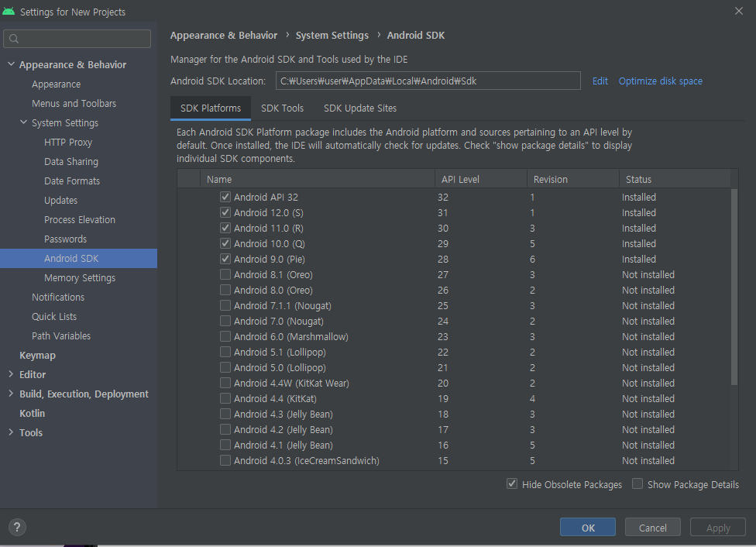Sort by the API Level column header
The image size is (756, 547).
pyautogui.click(x=481, y=179)
